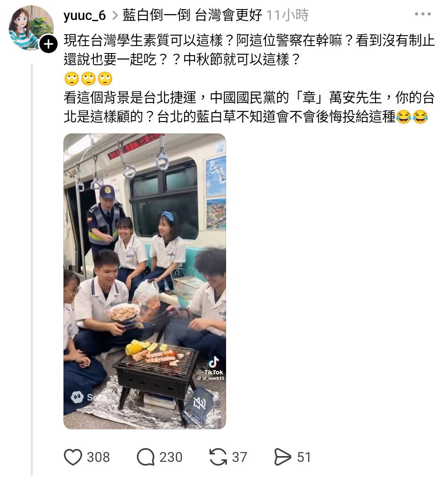Open the 藍白倒一倒 台灣會更好 topic
Screen dimensions: 448x478
[x=192, y=15]
